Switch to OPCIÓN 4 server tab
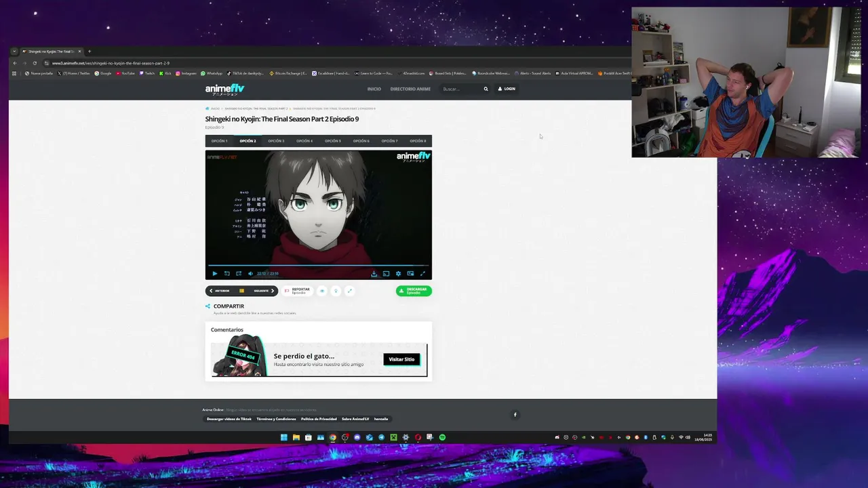 pos(304,141)
